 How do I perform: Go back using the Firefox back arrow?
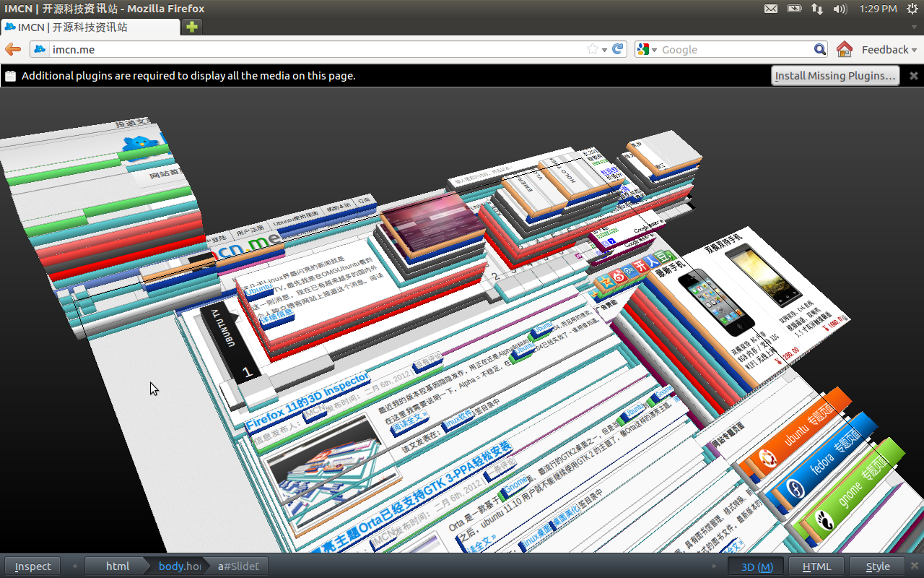point(13,49)
